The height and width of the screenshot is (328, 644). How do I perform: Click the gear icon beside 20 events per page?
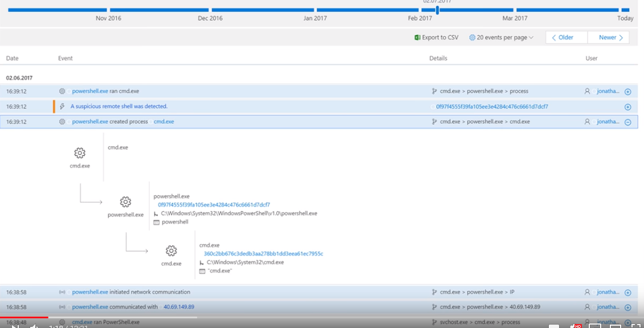(472, 38)
